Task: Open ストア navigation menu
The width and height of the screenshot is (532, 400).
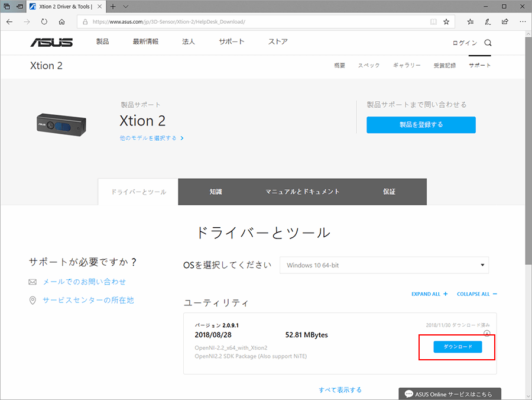Action: coord(278,41)
